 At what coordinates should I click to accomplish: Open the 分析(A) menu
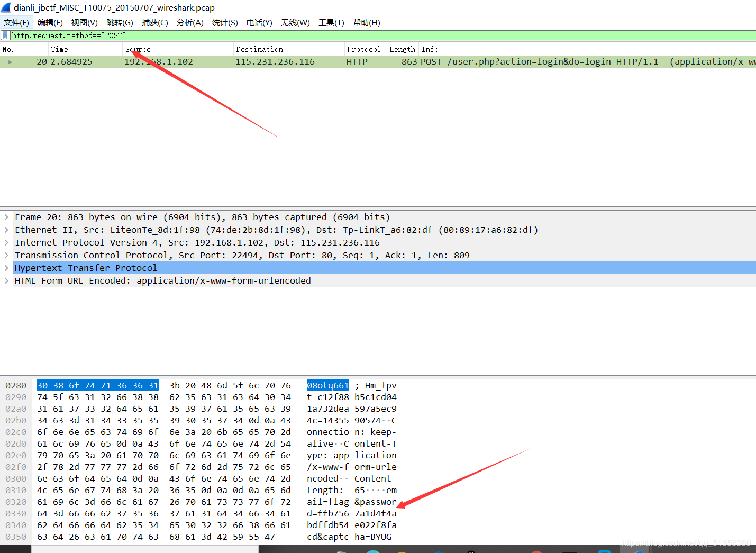(190, 23)
